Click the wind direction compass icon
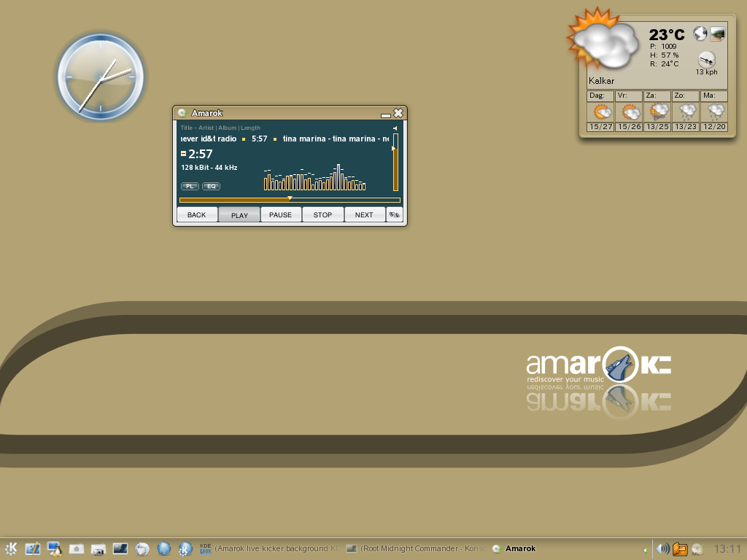The image size is (747, 560). (x=706, y=60)
